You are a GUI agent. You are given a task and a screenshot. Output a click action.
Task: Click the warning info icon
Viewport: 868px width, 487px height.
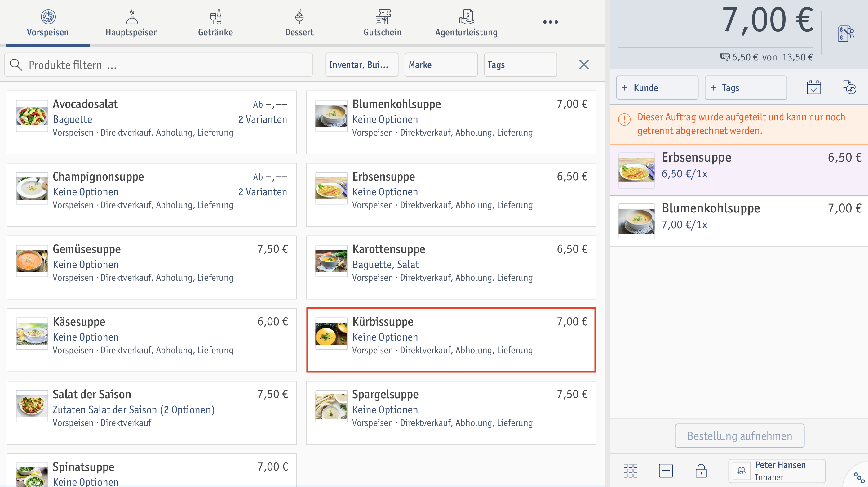[x=624, y=119]
